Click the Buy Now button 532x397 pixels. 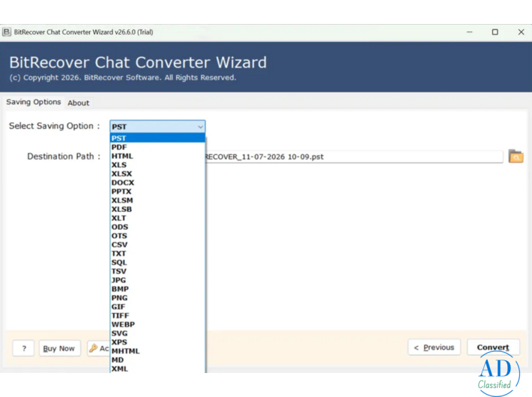[x=60, y=348]
